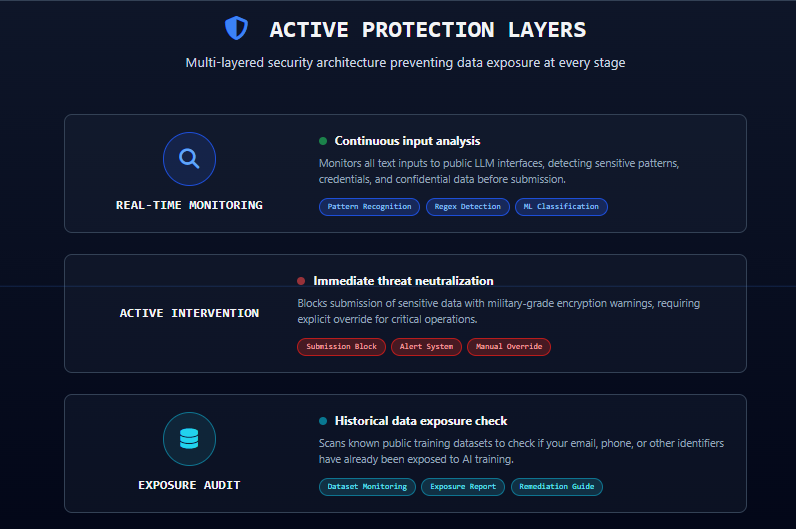Click the 'Monitors all text inputs' description
The height and width of the screenshot is (529, 796).
(499, 171)
